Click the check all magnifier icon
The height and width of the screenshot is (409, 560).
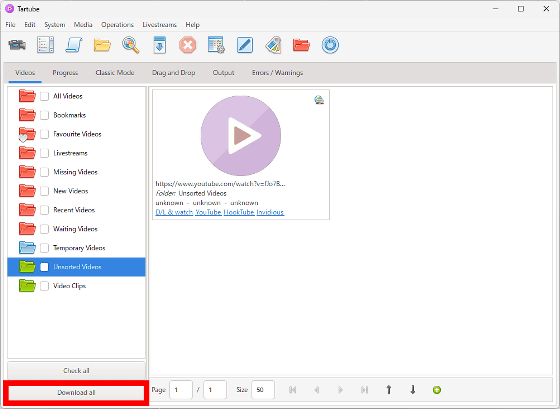point(131,45)
